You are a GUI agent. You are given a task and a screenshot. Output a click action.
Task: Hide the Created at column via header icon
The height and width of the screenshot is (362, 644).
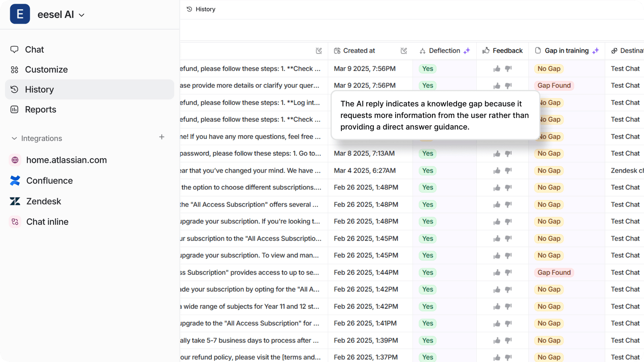pyautogui.click(x=404, y=51)
